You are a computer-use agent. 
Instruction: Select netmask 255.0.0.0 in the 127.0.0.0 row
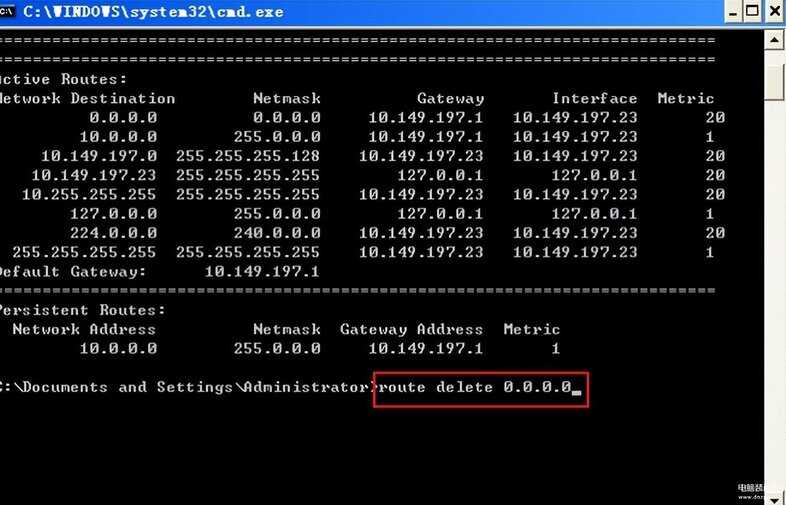[x=277, y=214]
